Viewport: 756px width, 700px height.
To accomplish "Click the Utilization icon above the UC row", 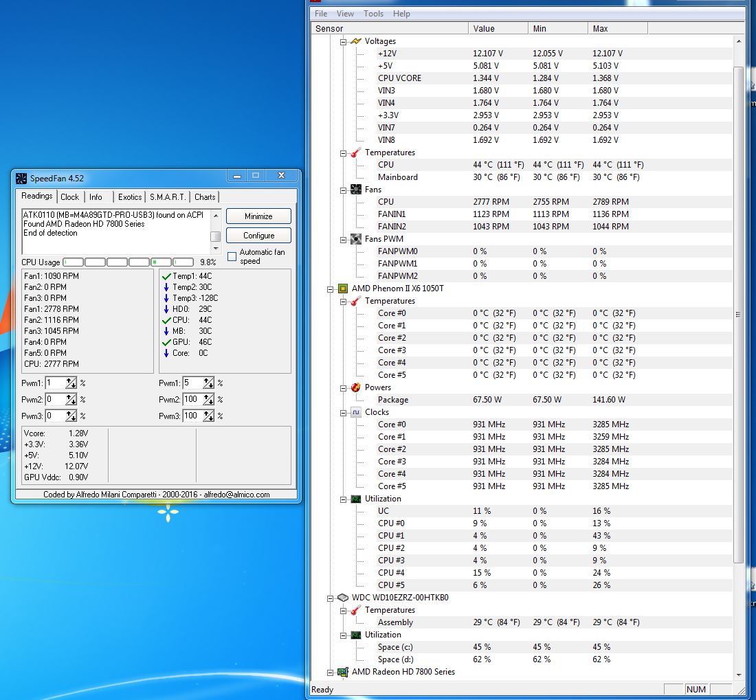I will click(356, 499).
